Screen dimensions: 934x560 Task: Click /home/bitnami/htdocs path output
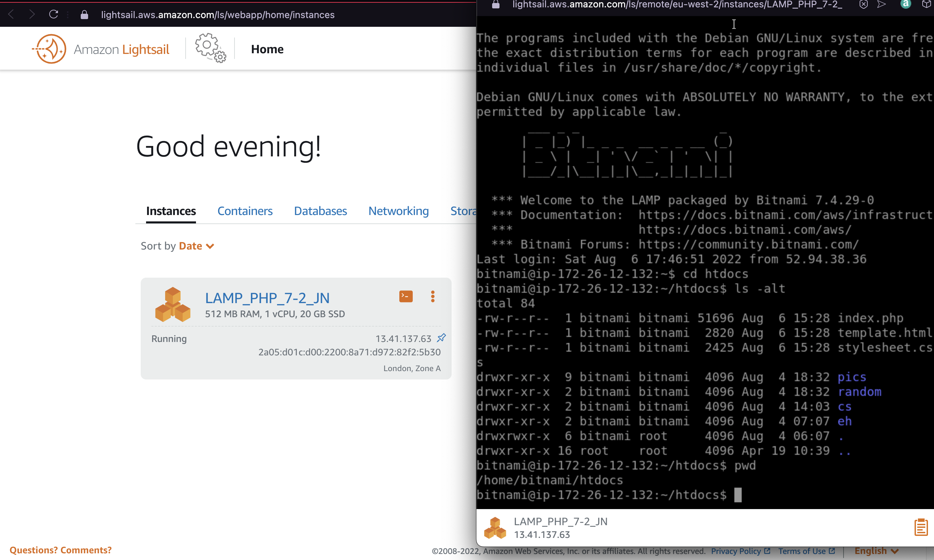(550, 480)
